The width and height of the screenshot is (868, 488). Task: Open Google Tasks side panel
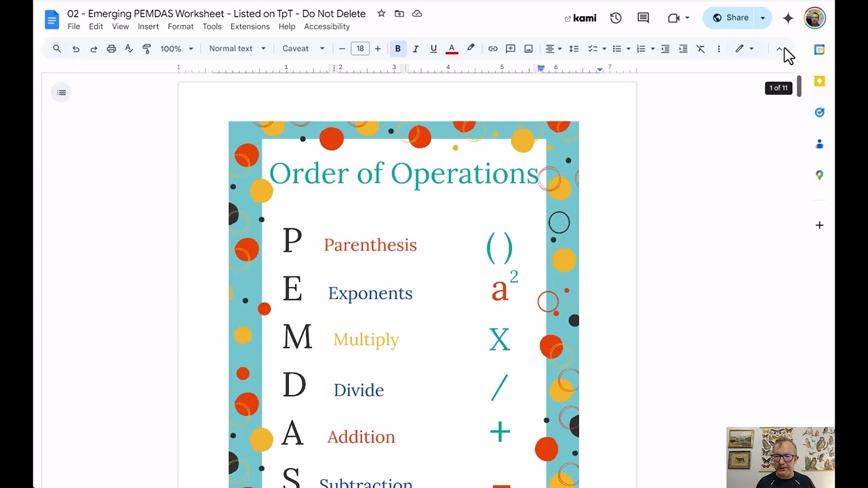[x=819, y=113]
